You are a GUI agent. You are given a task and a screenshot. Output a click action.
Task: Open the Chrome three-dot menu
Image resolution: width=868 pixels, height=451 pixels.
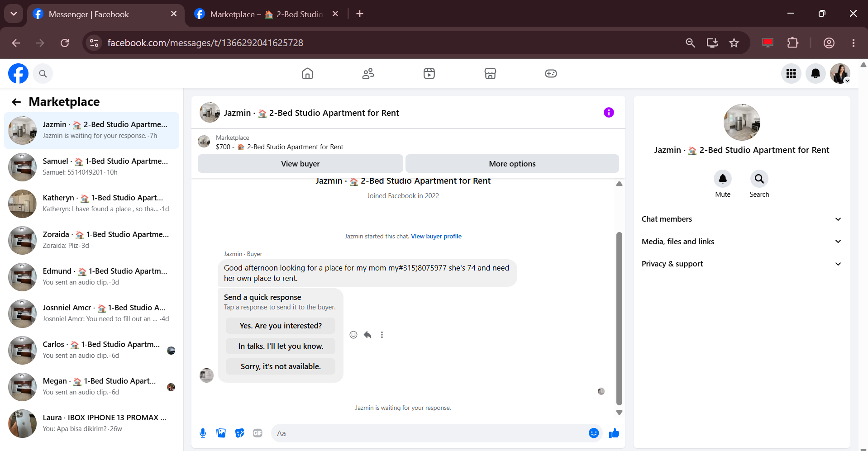pyautogui.click(x=854, y=43)
